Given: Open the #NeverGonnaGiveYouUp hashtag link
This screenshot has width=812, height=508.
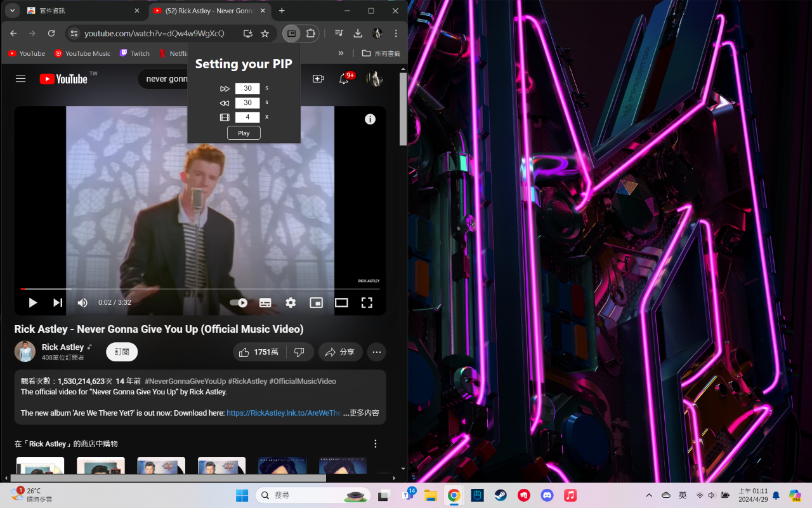Looking at the screenshot, I should [x=185, y=382].
